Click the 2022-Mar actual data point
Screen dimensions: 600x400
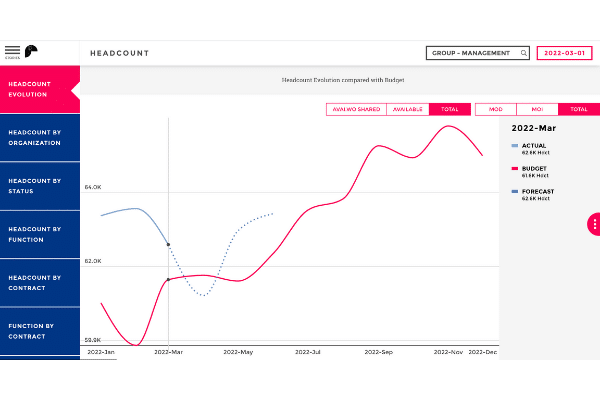(168, 244)
